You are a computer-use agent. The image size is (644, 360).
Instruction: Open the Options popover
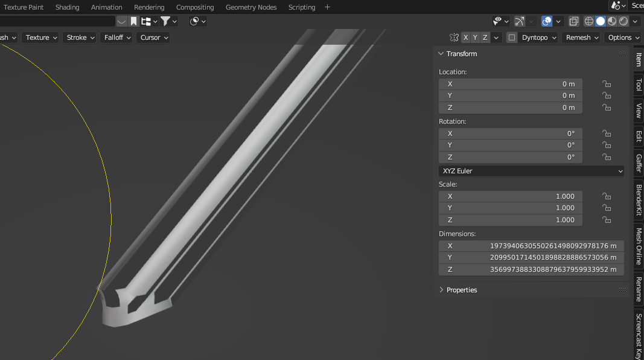(623, 37)
